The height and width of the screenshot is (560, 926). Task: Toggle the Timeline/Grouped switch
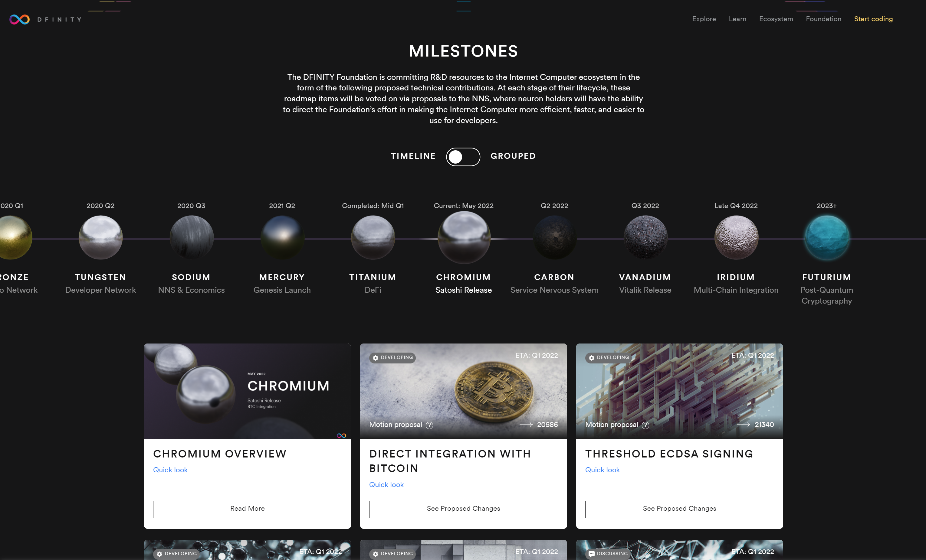click(x=463, y=157)
